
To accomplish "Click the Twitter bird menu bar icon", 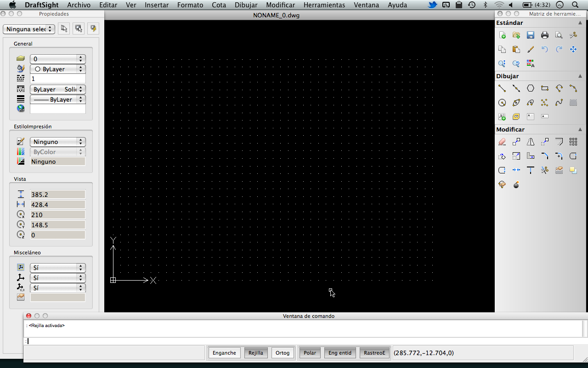I will pos(432,5).
